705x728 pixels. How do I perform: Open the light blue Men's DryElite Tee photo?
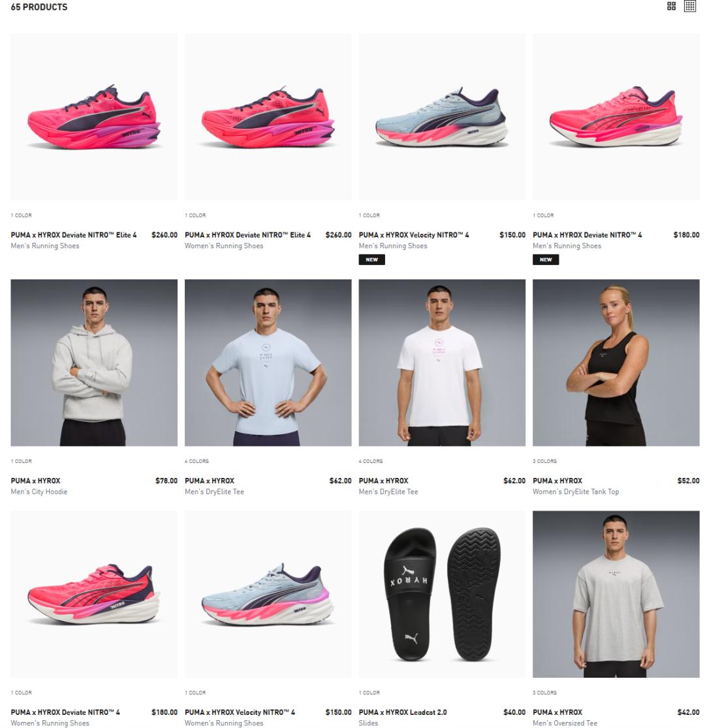point(268,362)
